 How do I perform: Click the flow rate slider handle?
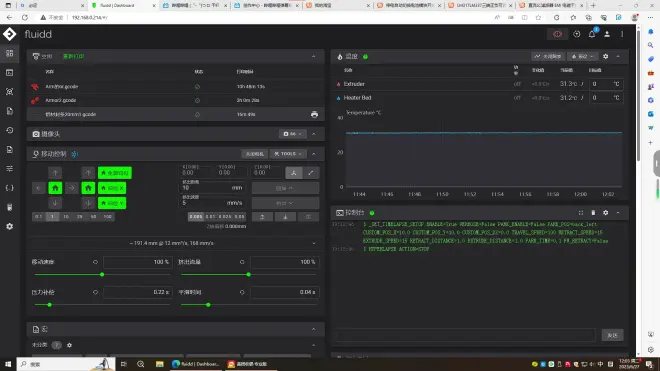(x=248, y=275)
